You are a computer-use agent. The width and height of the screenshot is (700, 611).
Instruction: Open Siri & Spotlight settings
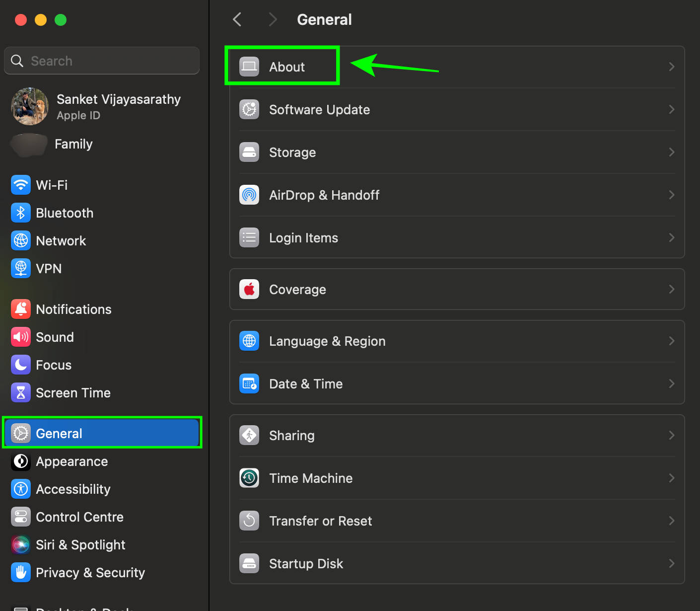[80, 544]
